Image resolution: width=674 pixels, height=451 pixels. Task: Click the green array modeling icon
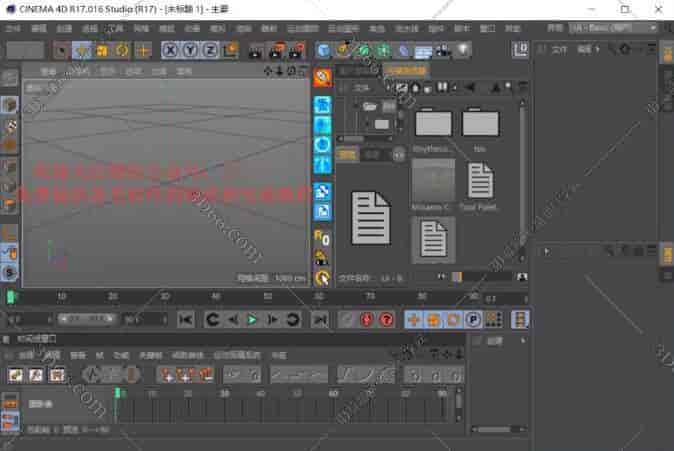(x=383, y=51)
